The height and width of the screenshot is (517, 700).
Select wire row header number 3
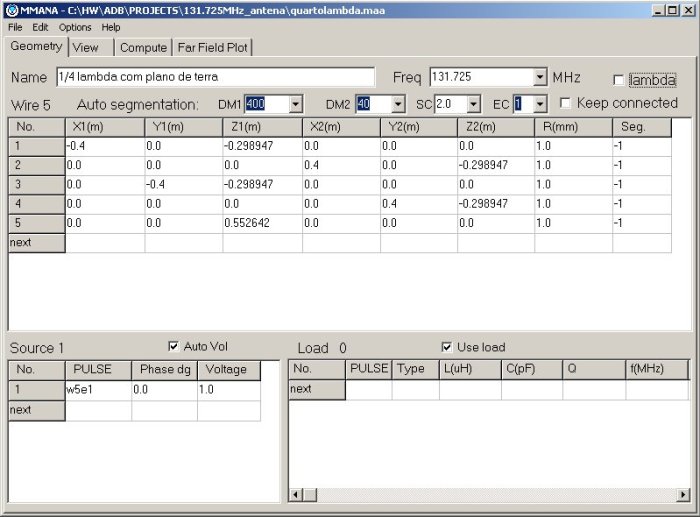tap(37, 185)
